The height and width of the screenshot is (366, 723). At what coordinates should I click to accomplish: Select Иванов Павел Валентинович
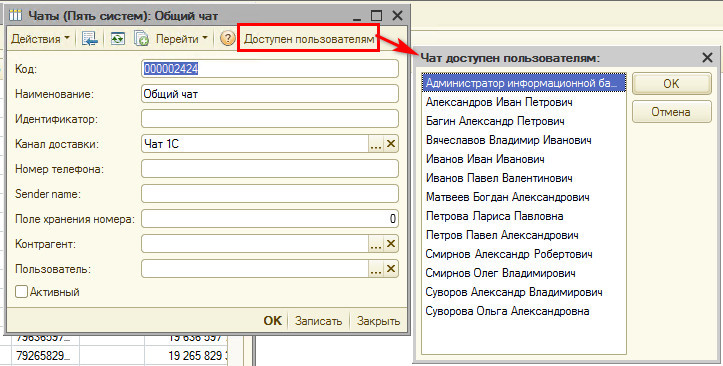click(523, 178)
